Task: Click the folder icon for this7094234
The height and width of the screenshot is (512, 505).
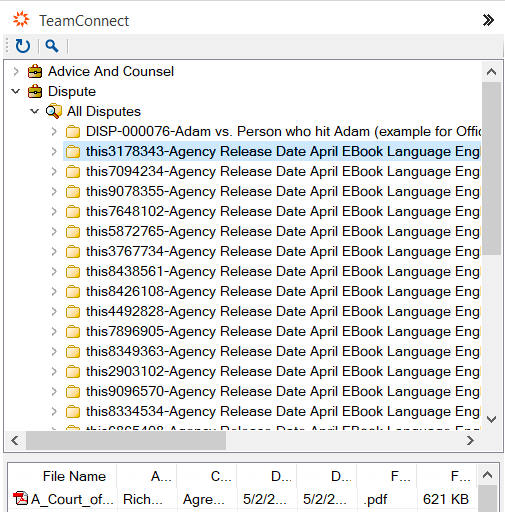Action: click(x=73, y=172)
